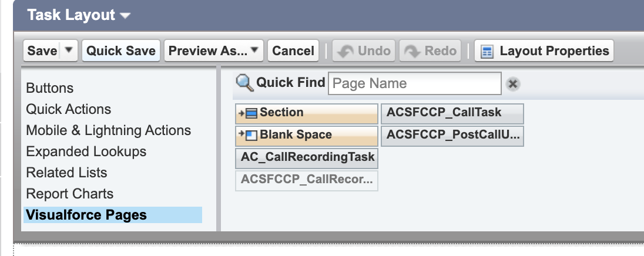Click the Blank Space drag icon
Screen dimensions: 644x256
(x=247, y=136)
